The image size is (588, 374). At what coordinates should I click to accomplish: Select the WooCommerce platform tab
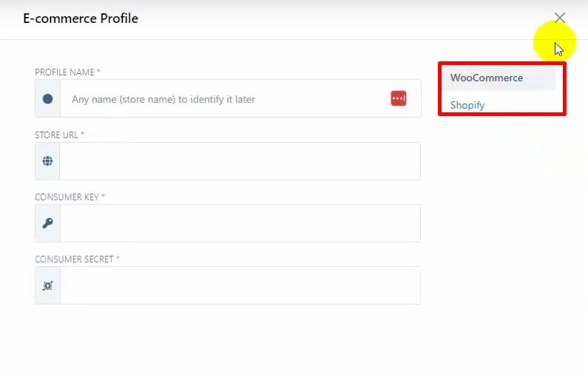tap(486, 78)
